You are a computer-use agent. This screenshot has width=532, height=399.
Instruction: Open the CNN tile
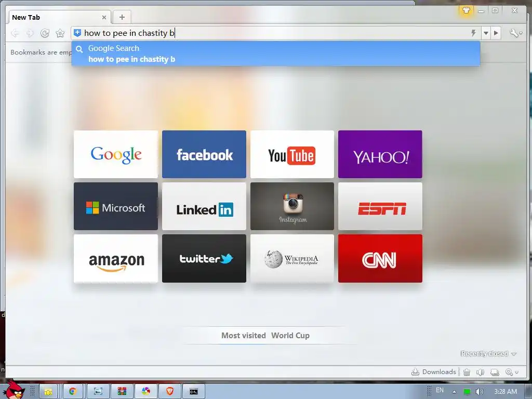[x=380, y=259]
